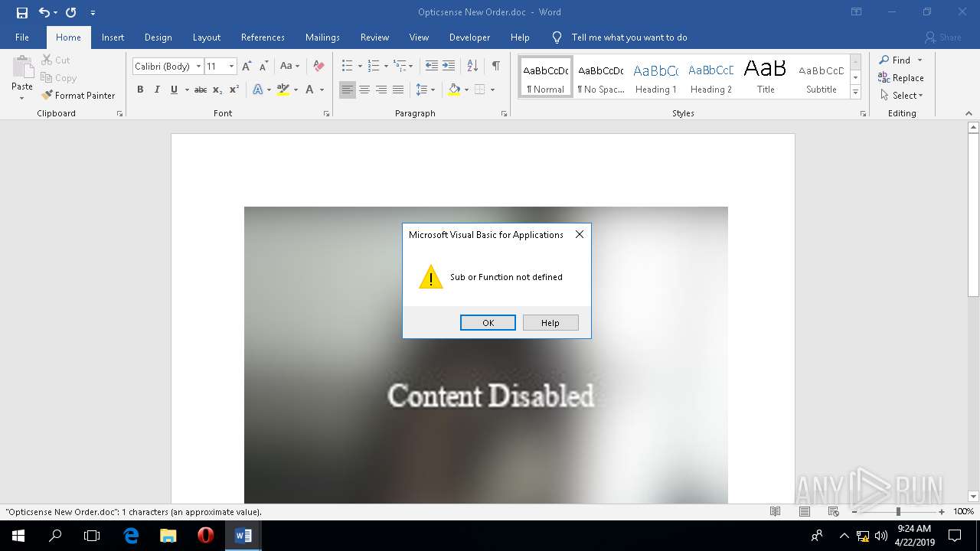This screenshot has height=551, width=980.
Task: Open the Select dropdown in Editing
Action: [x=902, y=96]
